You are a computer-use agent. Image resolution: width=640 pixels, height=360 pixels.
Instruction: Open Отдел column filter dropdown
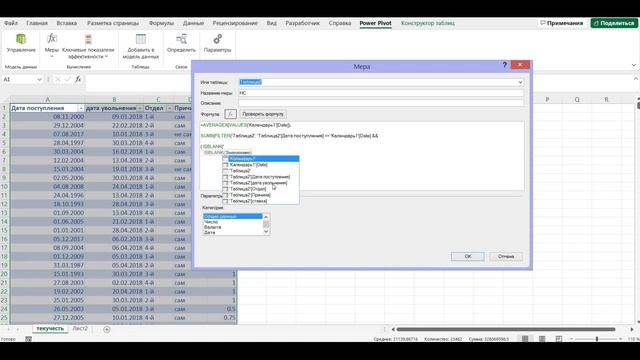[169, 108]
